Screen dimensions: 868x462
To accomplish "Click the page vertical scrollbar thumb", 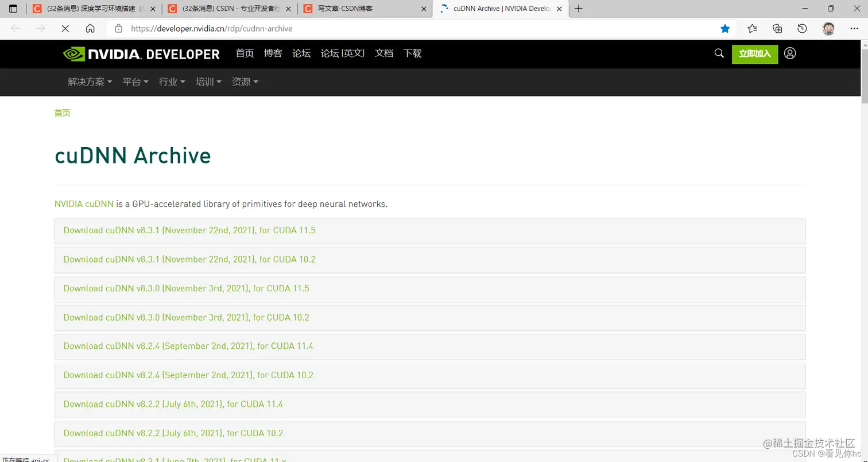I will pyautogui.click(x=864, y=76).
